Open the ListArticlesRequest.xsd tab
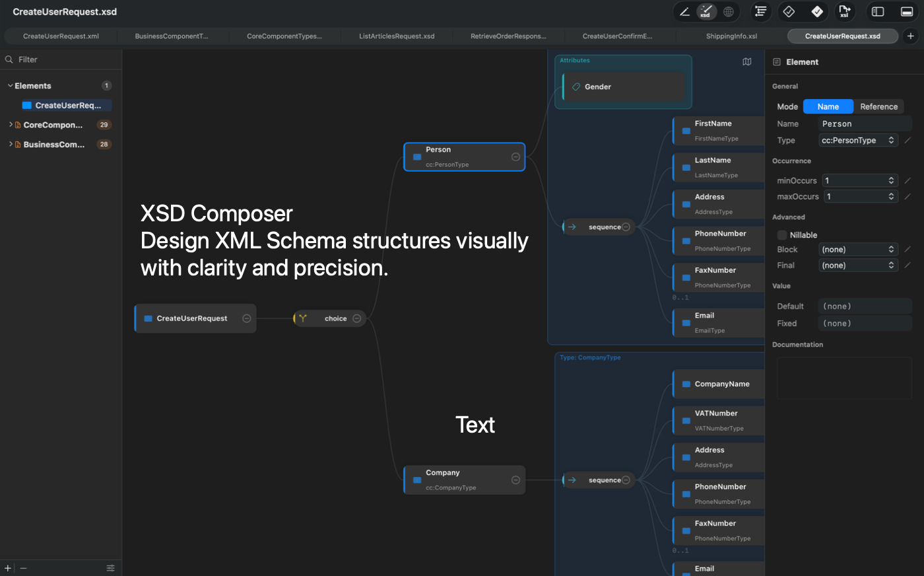Viewport: 924px width, 576px height. (396, 36)
